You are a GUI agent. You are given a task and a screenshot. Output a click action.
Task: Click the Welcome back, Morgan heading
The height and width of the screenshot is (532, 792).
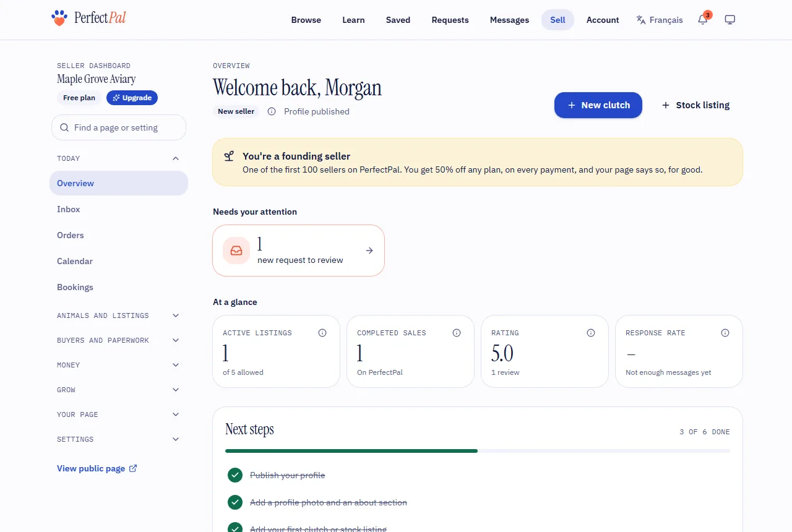298,88
